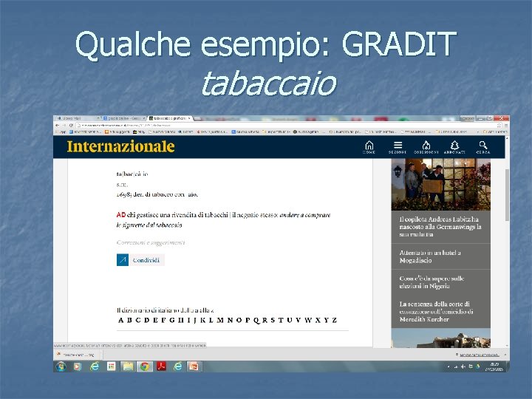The width and height of the screenshot is (532, 399).
Task: Click letter A in the dictionary index
Action: pos(120,320)
